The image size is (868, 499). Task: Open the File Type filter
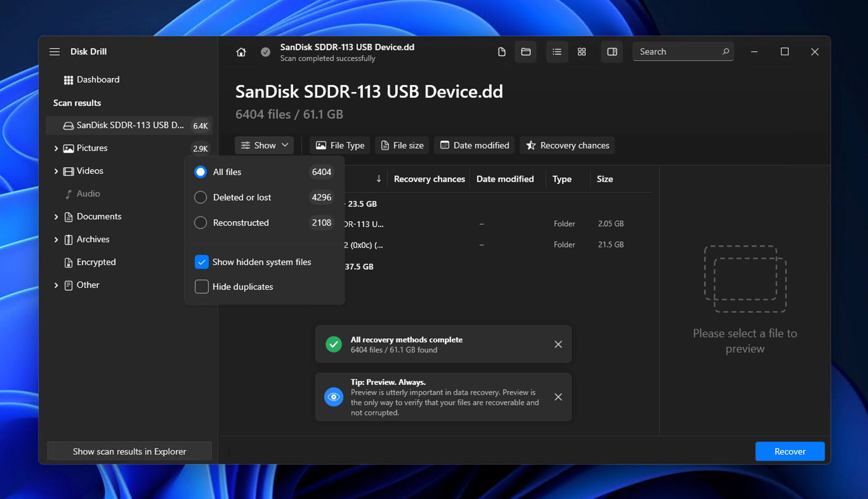click(x=340, y=145)
